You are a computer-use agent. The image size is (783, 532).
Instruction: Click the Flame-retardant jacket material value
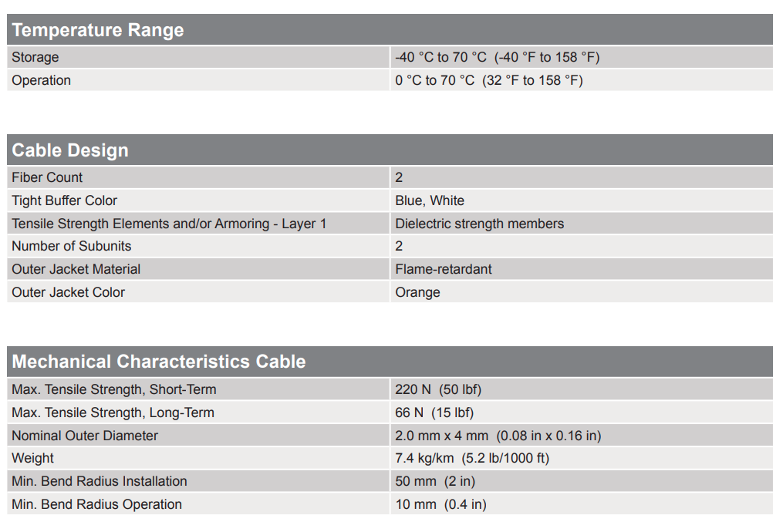click(x=444, y=269)
